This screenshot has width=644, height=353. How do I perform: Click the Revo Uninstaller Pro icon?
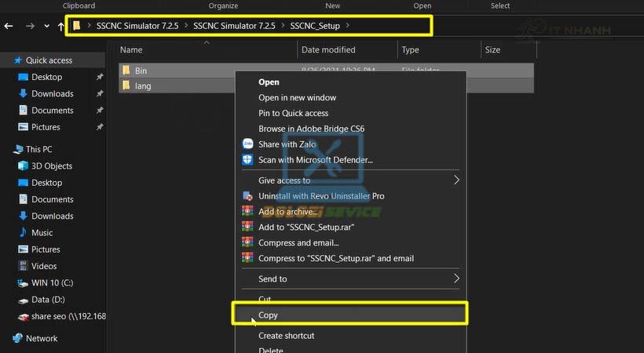(x=248, y=196)
